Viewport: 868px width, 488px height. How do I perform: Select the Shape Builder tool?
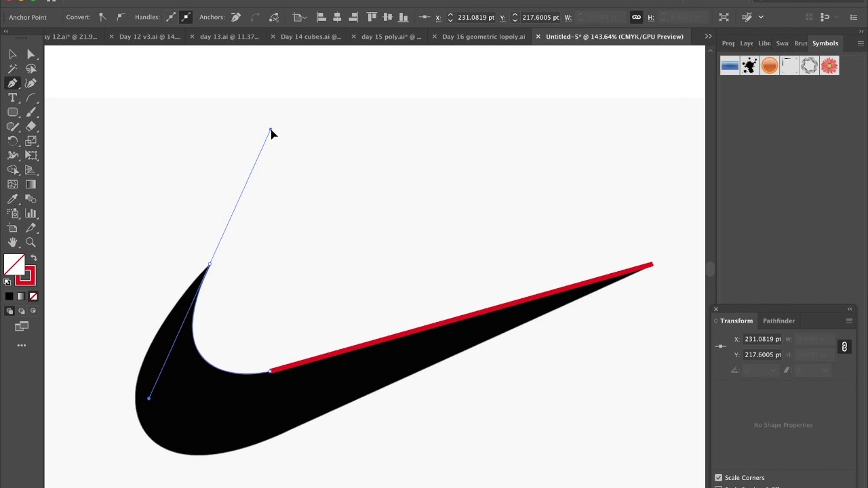pyautogui.click(x=13, y=170)
